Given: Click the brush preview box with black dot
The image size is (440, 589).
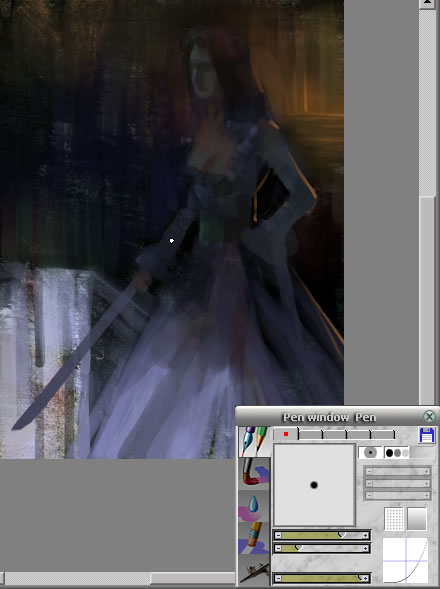Looking at the screenshot, I should (314, 485).
